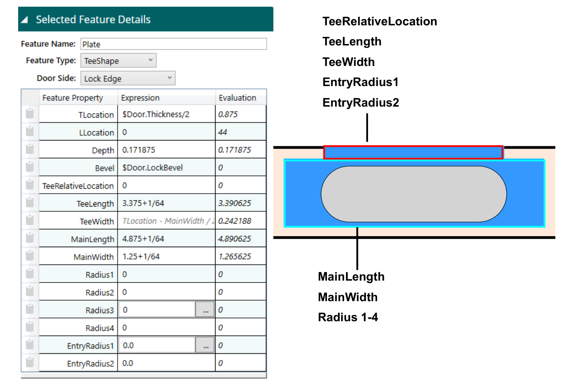Select the TLocation evaluation 0.875
This screenshot has width=563, height=392.
tap(228, 114)
